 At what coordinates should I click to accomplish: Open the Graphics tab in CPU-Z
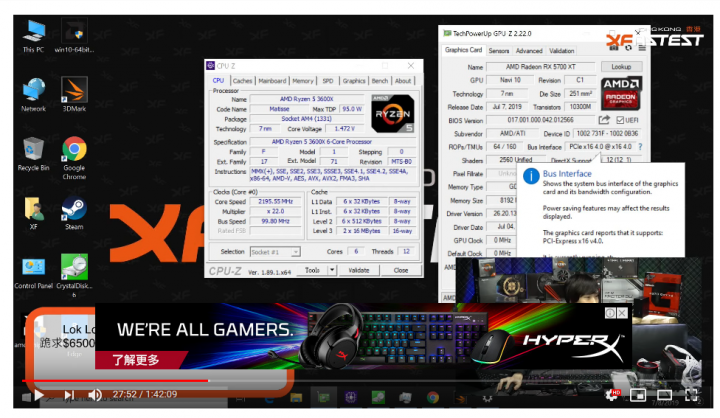coord(354,81)
